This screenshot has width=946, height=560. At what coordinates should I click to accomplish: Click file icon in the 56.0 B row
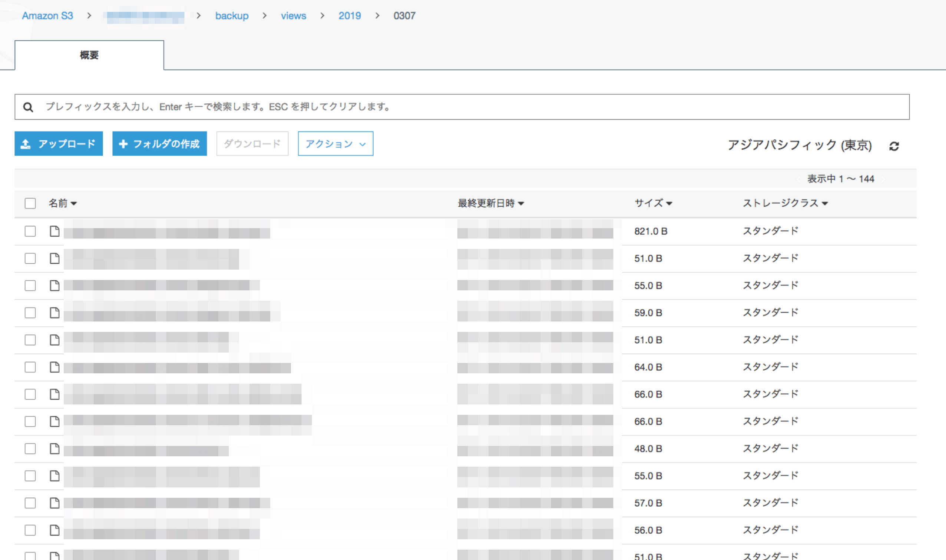coord(55,530)
